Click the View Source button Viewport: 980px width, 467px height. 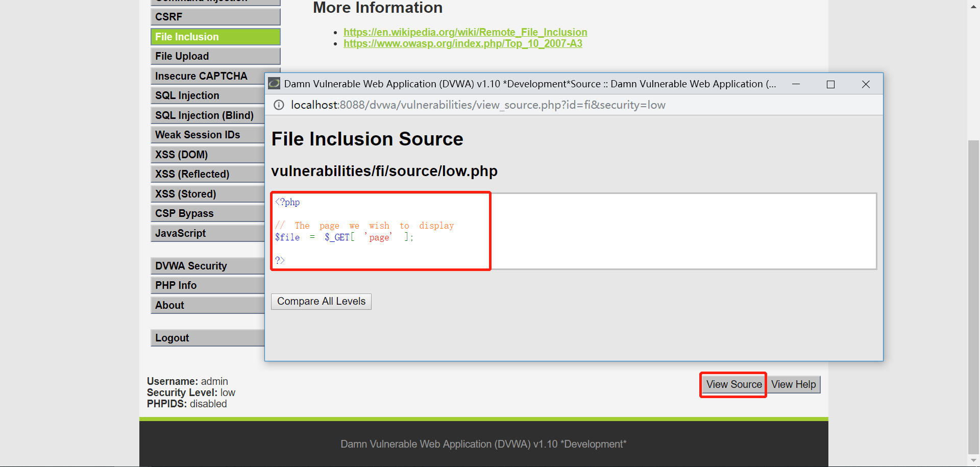point(733,384)
